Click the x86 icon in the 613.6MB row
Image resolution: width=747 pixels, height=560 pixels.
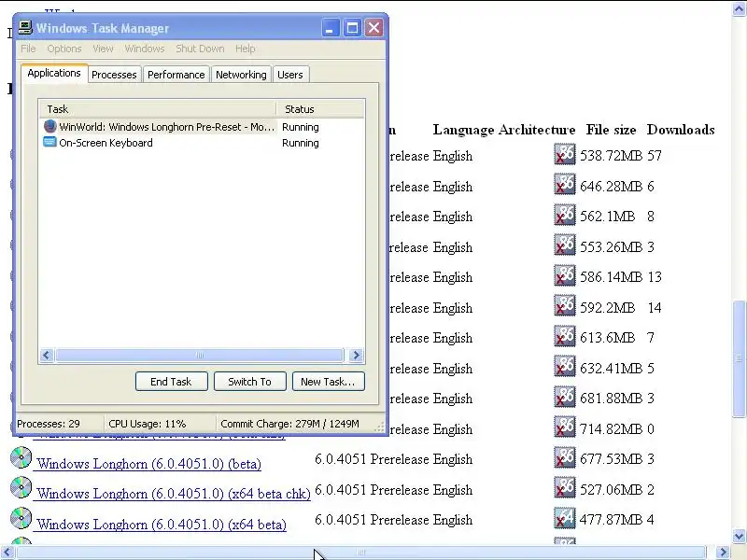click(565, 336)
